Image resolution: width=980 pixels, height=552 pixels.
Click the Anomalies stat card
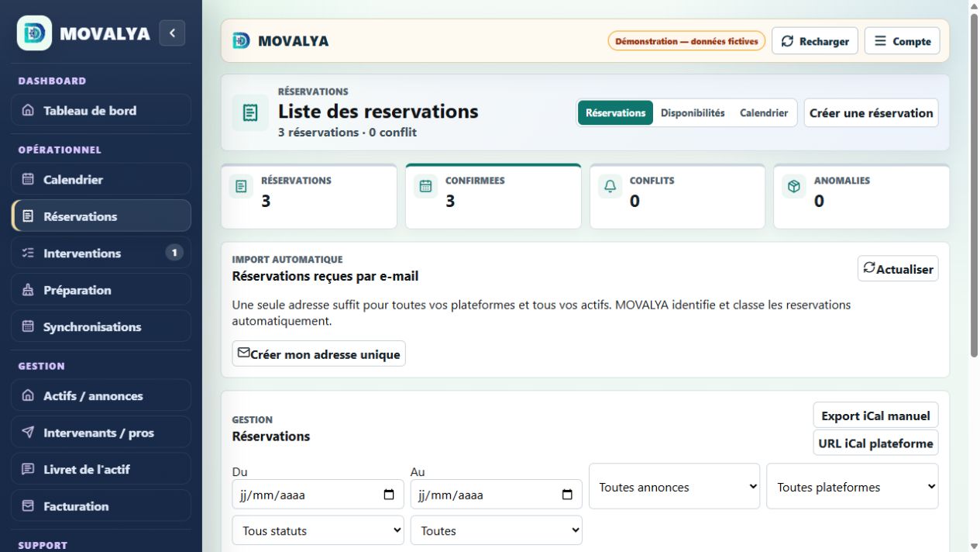coord(861,196)
